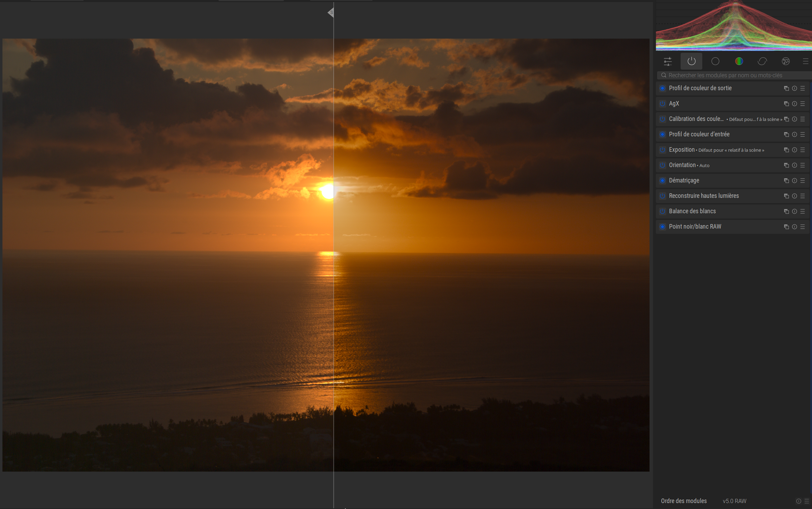Open the effects modules stars tab
This screenshot has width=812, height=509.
[x=785, y=62]
